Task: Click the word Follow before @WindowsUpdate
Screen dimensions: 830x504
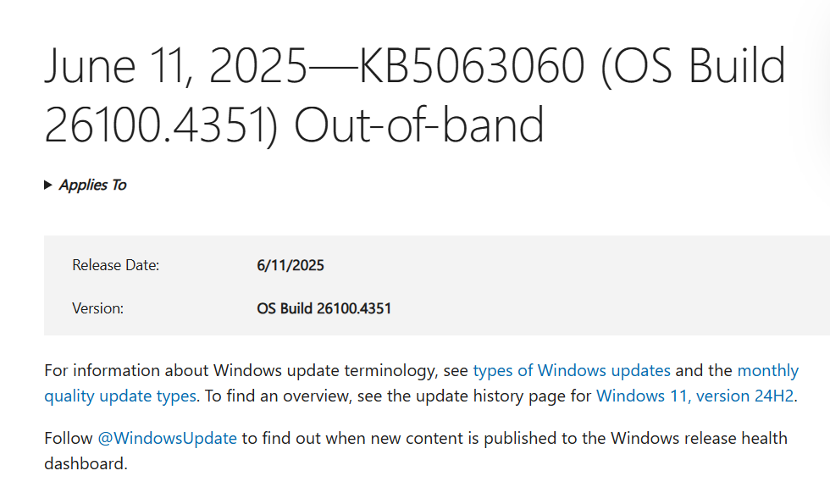Action: (68, 438)
